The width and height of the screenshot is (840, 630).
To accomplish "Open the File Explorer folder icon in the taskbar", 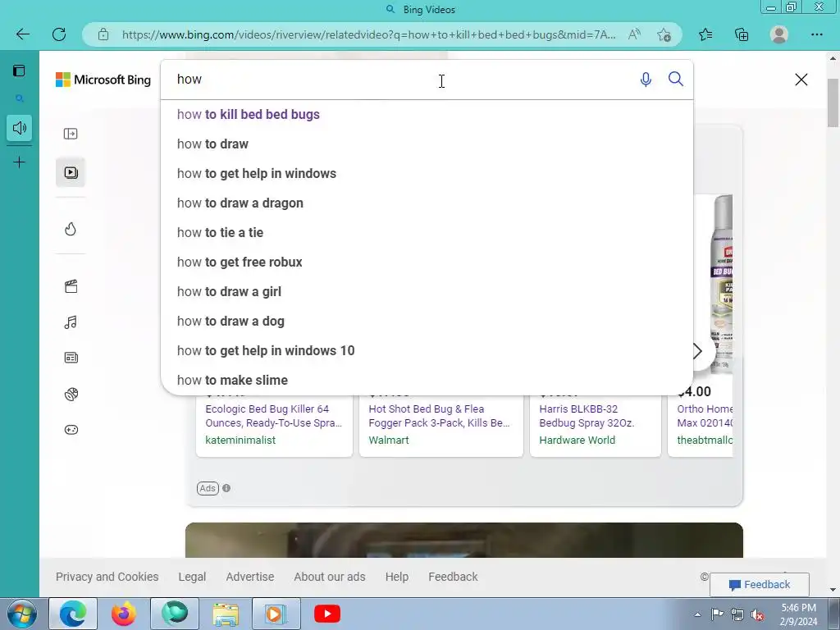I will click(226, 614).
